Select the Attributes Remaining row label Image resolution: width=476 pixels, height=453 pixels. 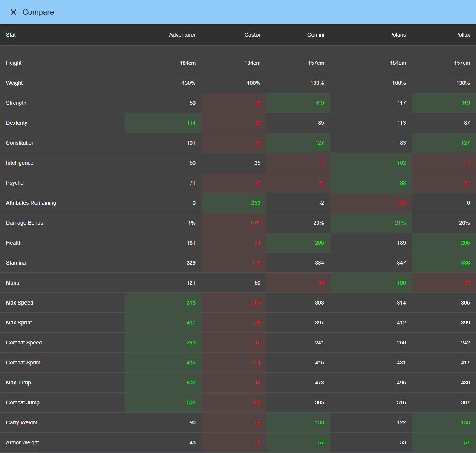(x=31, y=203)
